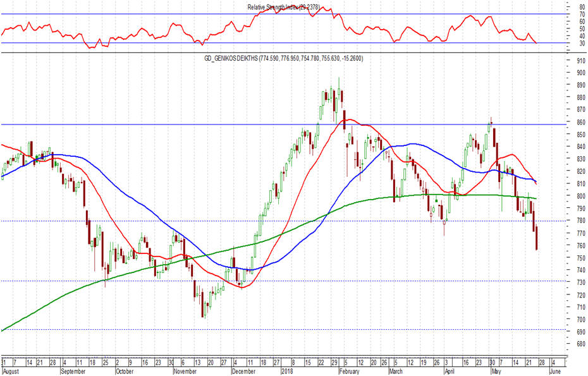Select the lowest dotted support line near 690

point(283,330)
